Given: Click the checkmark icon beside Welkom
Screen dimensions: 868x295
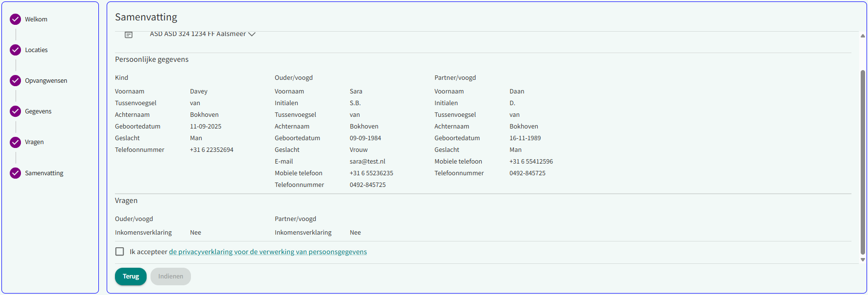Looking at the screenshot, I should 16,19.
